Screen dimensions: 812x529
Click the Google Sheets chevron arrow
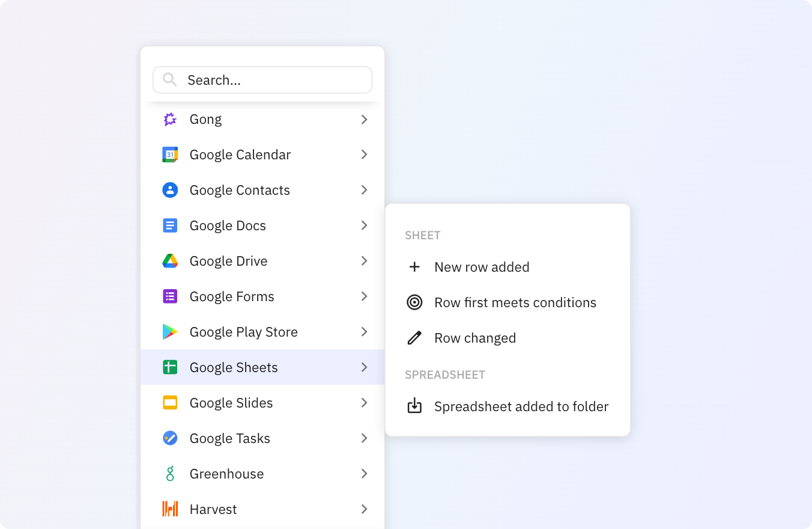[364, 367]
